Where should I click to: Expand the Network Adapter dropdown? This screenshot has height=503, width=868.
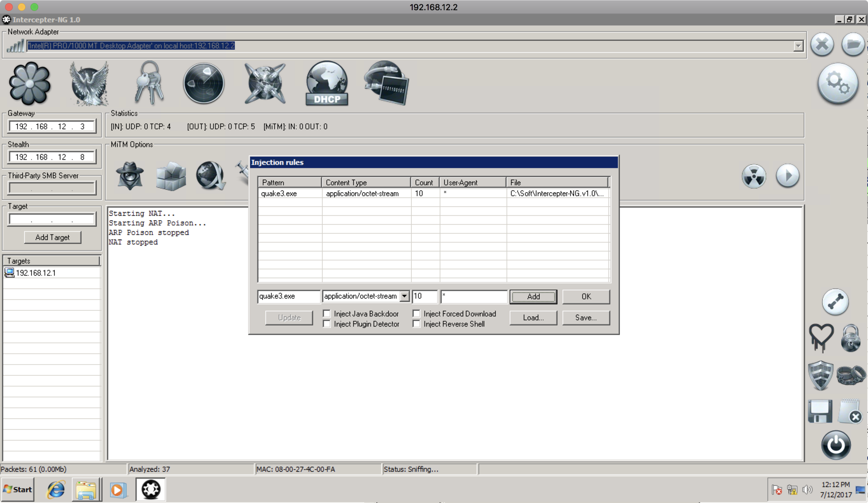(798, 46)
